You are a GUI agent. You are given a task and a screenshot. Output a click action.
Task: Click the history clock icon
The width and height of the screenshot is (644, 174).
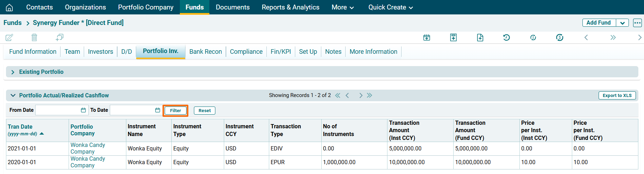tap(506, 38)
